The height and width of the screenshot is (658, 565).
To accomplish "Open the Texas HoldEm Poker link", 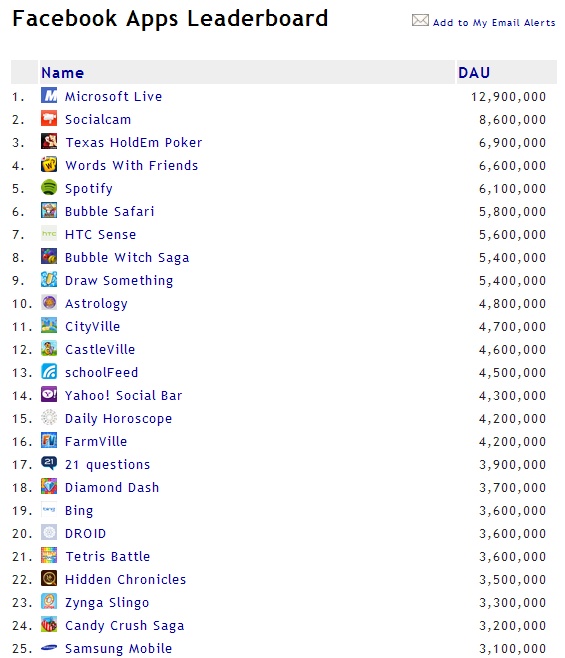I will coord(133,143).
